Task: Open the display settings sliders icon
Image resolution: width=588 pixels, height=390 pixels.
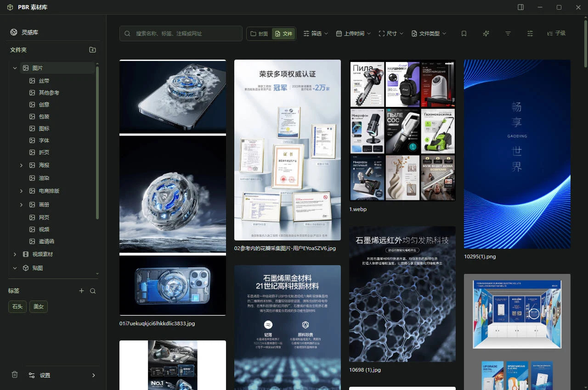Action: (x=530, y=33)
